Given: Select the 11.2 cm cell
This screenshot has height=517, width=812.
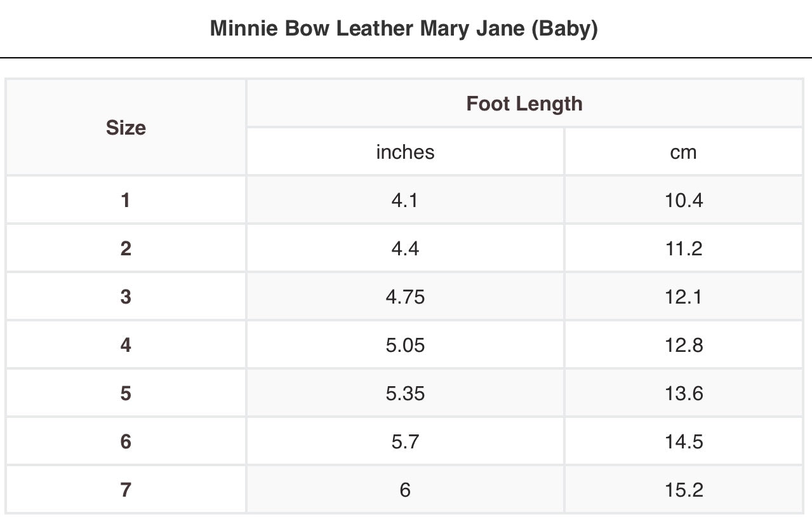Looking at the screenshot, I should click(x=684, y=248).
